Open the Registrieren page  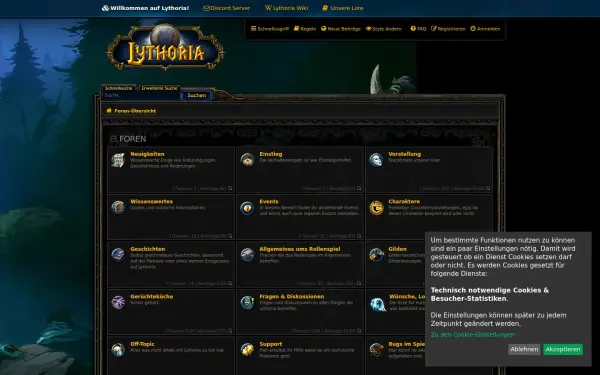point(448,29)
